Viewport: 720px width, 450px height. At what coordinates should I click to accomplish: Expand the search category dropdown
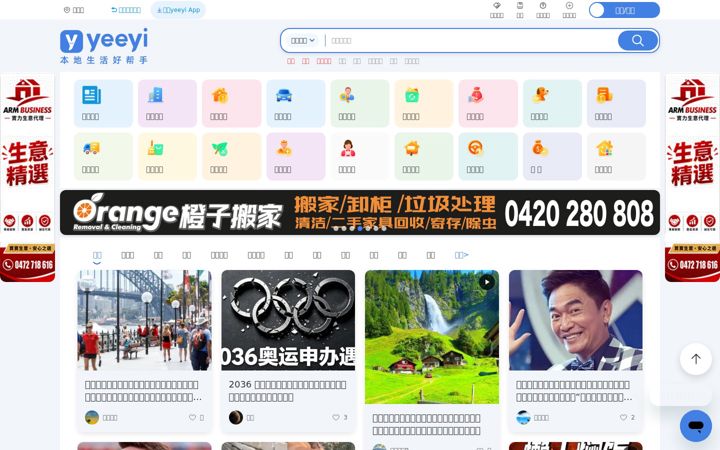pyautogui.click(x=303, y=40)
